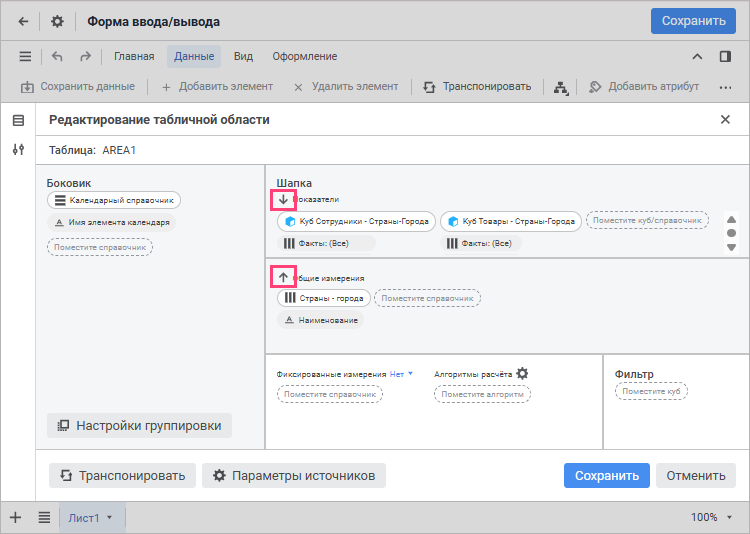
Task: Open the table list sidebar icon
Action: pyautogui.click(x=18, y=121)
